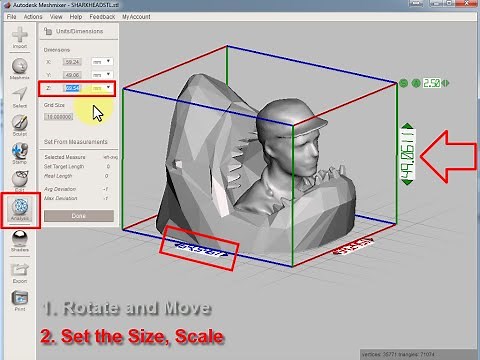480x360 pixels.
Task: Click the Set Target Length value
Action: 108,166
